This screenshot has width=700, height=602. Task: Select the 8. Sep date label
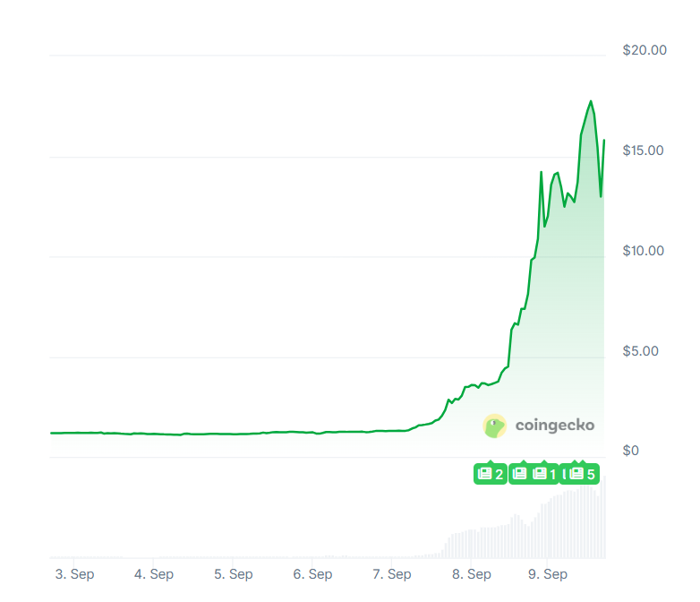471,574
